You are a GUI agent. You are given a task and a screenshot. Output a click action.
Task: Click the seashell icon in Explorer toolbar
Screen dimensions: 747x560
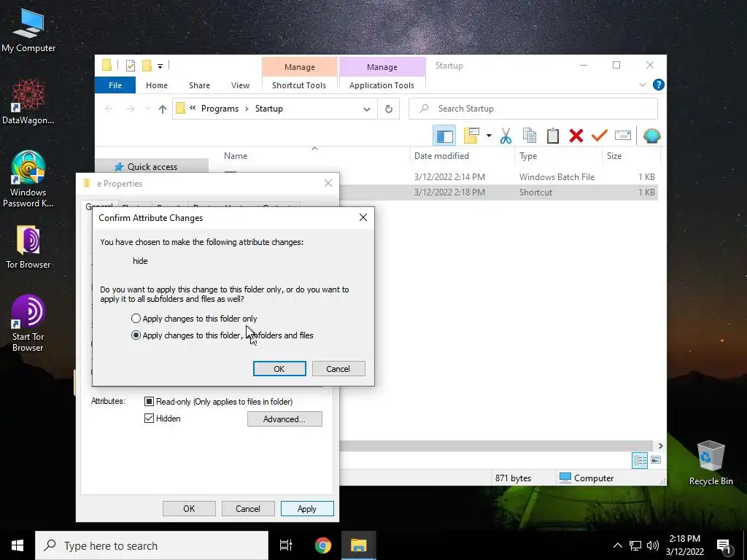(x=651, y=136)
